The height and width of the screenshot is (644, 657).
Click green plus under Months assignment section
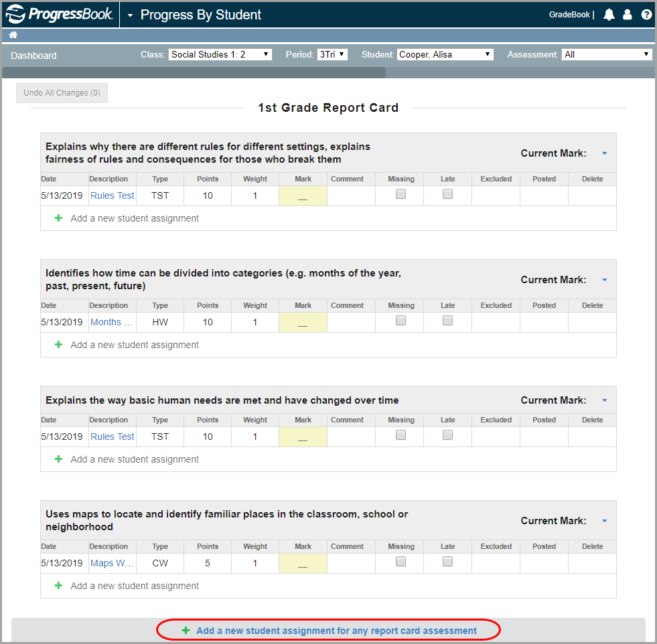point(59,345)
